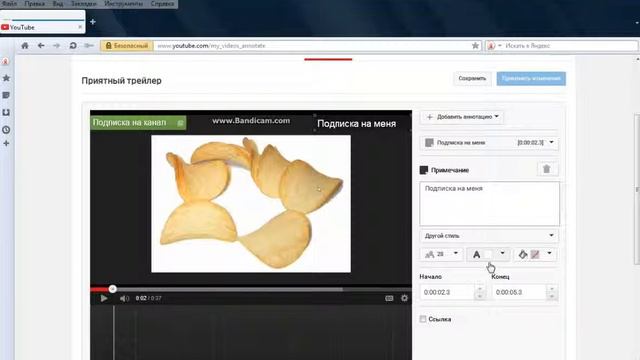Open the sidebar notes icon
This screenshot has width=640, height=360.
(x=6, y=95)
